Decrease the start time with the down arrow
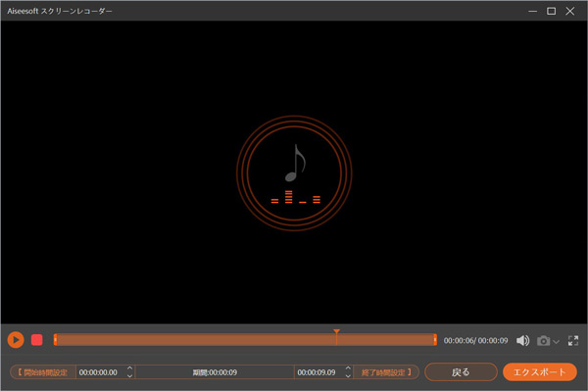The height and width of the screenshot is (391, 588). coord(129,375)
